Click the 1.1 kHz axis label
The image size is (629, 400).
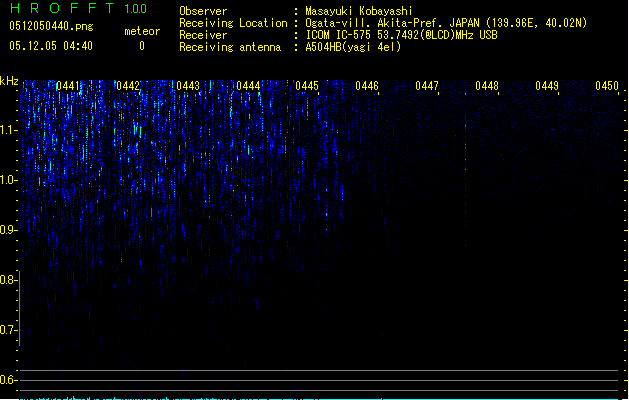click(x=8, y=130)
